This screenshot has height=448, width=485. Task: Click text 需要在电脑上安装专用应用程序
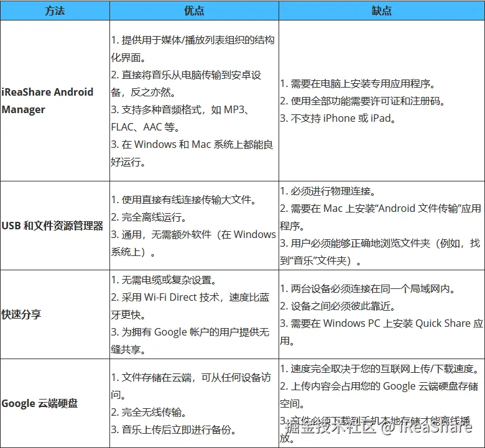click(358, 83)
